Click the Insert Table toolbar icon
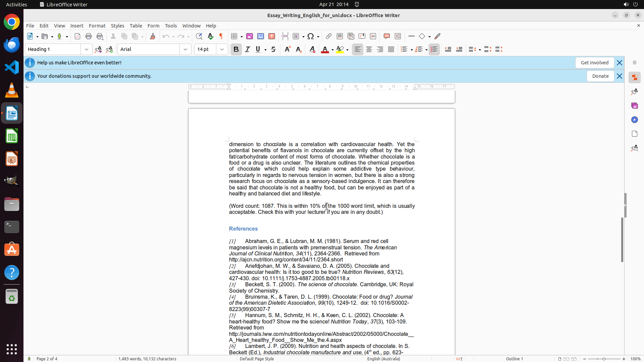 (x=234, y=36)
